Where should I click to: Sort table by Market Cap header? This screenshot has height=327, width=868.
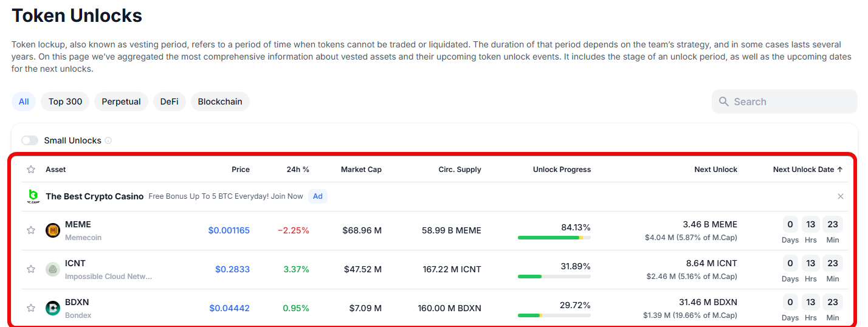[361, 170]
